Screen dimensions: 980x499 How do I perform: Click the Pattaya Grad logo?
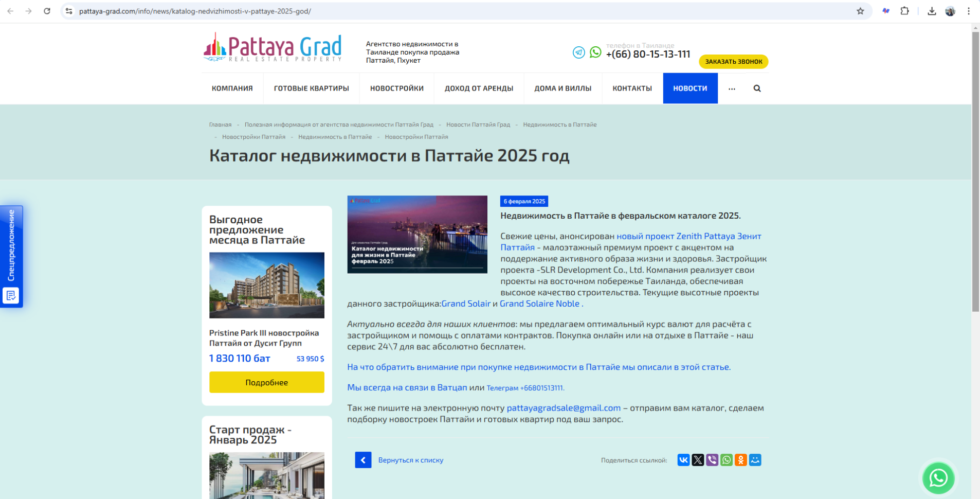[x=273, y=47]
